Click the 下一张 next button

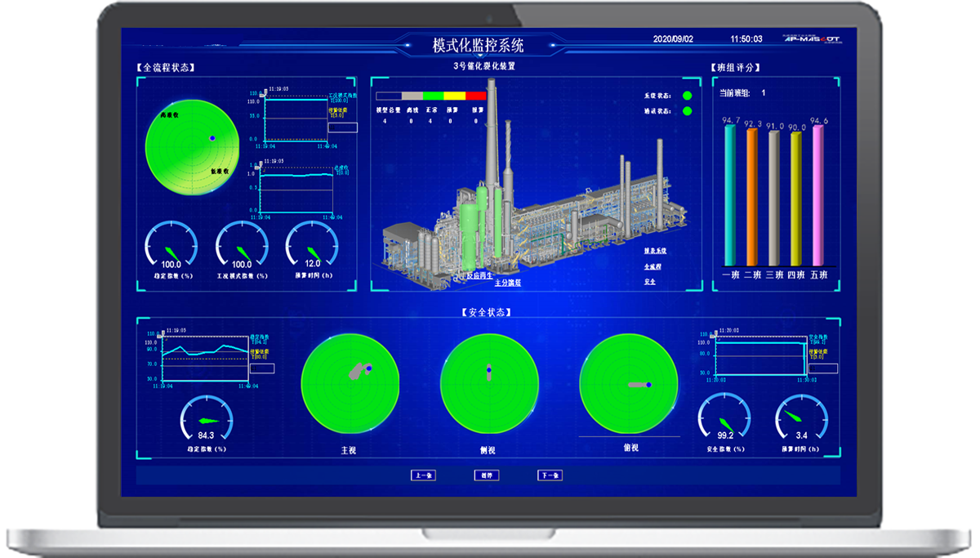[x=550, y=475]
